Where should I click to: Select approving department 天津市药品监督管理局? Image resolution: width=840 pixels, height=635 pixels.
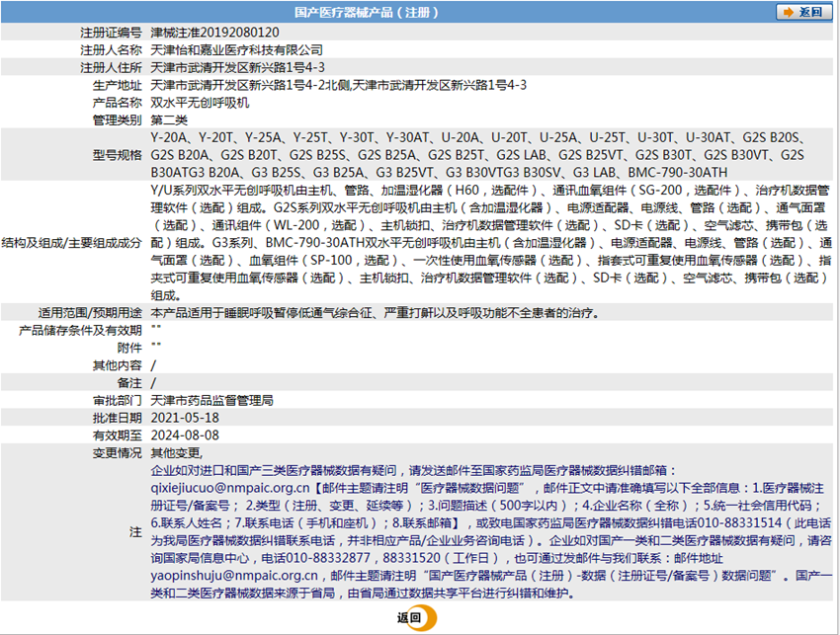point(212,401)
